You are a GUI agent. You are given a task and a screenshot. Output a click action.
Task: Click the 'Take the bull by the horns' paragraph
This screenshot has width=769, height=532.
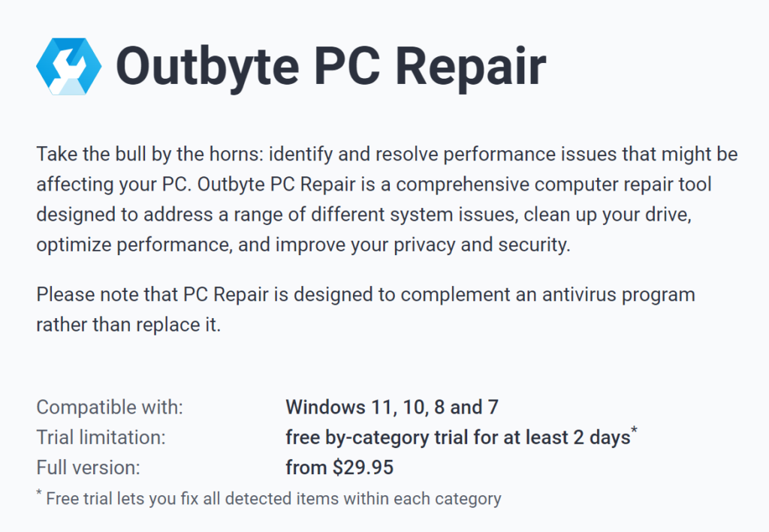(x=387, y=199)
